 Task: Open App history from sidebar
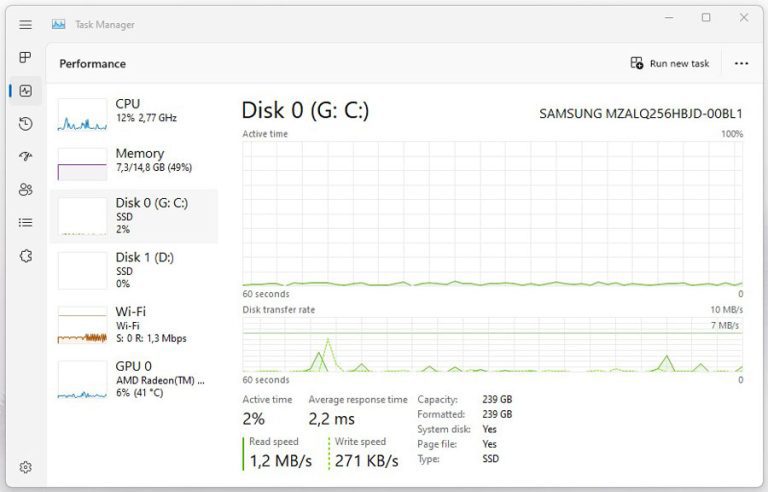[26, 124]
